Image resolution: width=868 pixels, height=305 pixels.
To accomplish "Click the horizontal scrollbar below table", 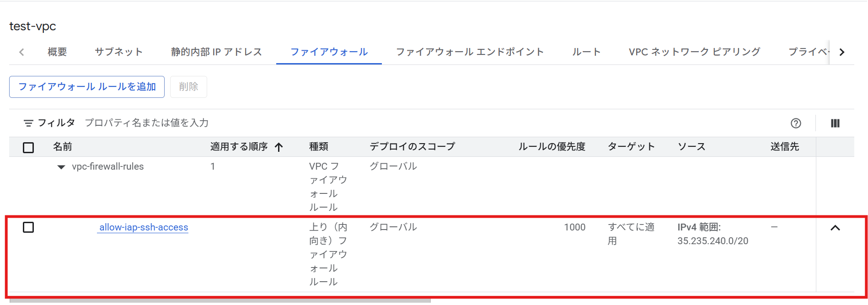I will click(220, 301).
